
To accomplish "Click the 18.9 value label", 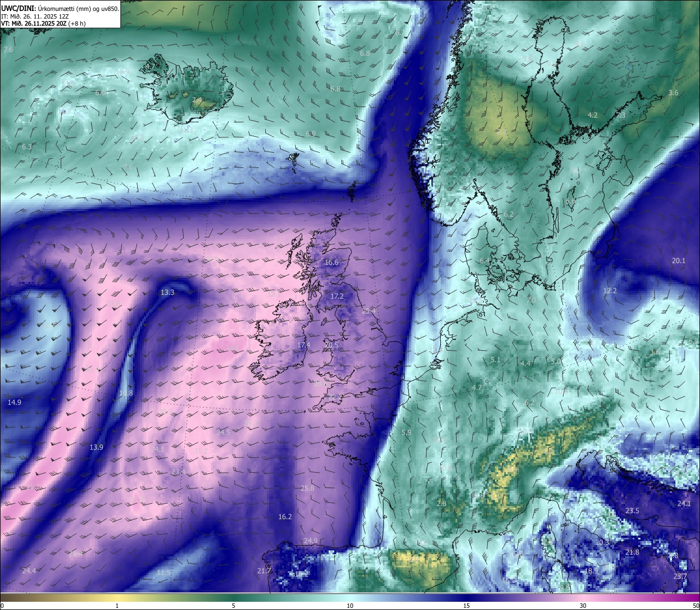I will [x=592, y=571].
